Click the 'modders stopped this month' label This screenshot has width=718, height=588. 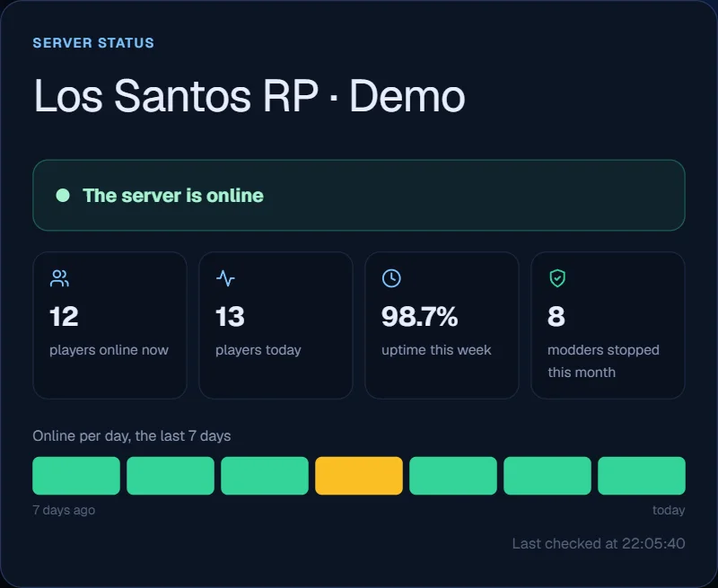pyautogui.click(x=603, y=361)
